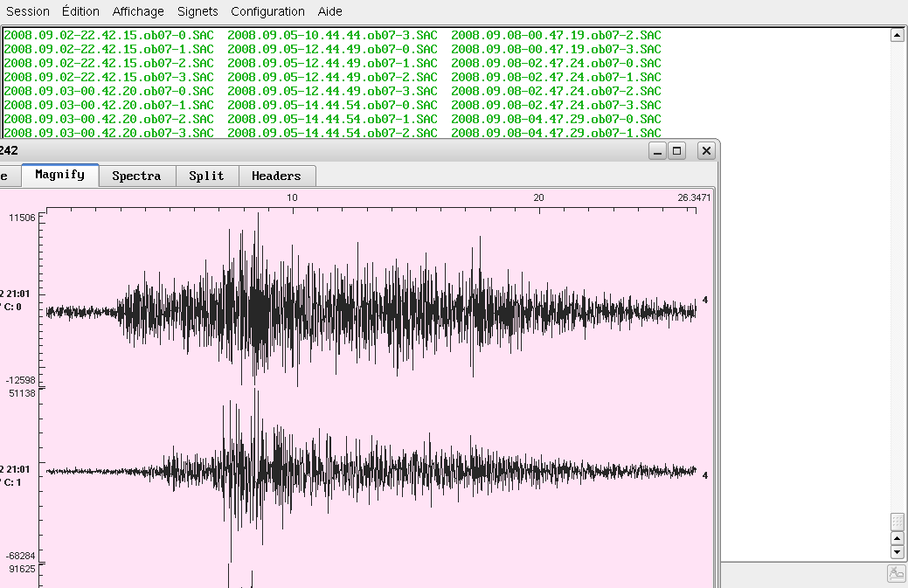Screen dimensions: 908x588
Task: Switch to the Headers tab
Action: (276, 176)
